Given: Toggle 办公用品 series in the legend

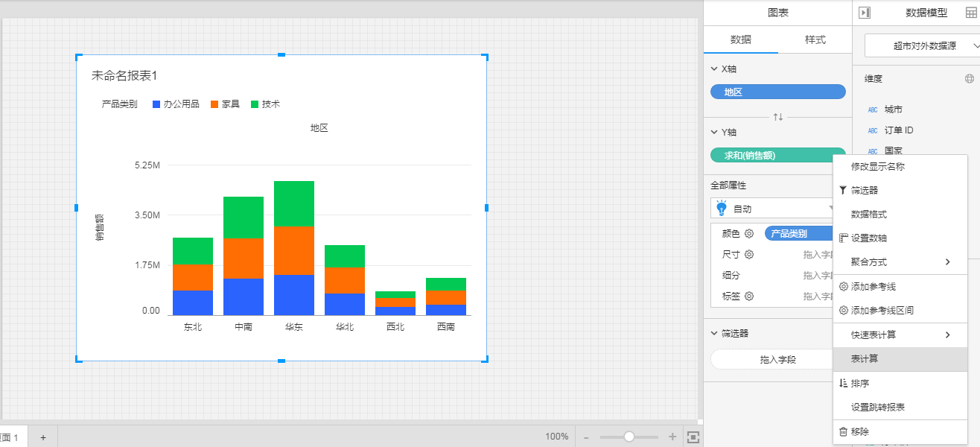Looking at the screenshot, I should [176, 104].
